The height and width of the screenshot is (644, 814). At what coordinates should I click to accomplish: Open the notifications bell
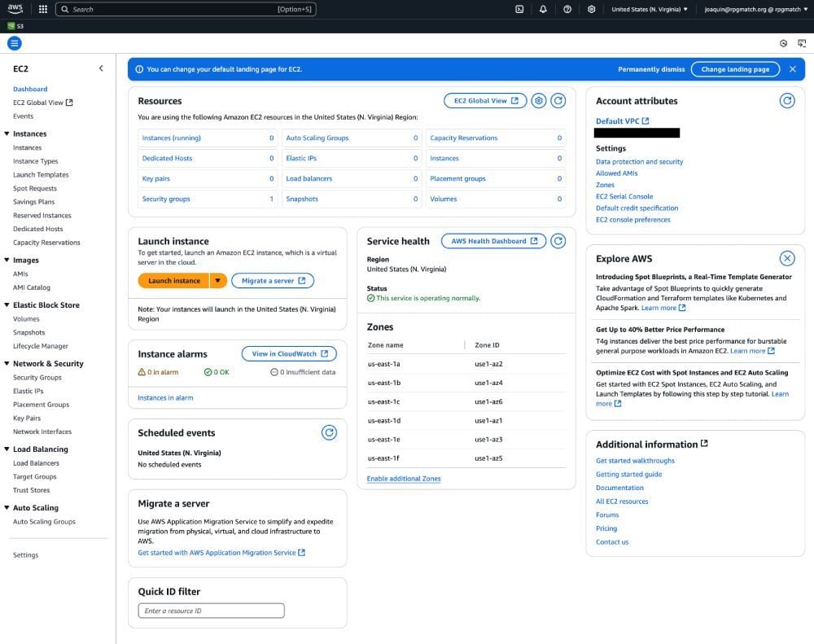point(543,9)
